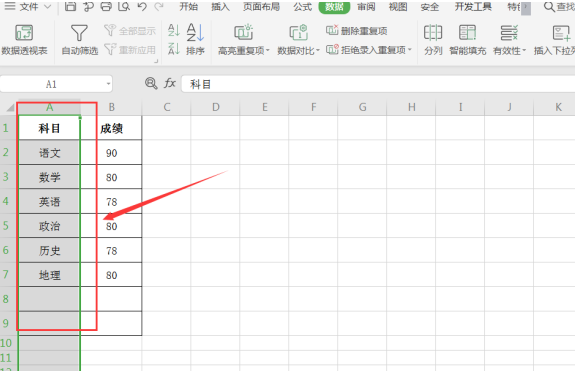Select column D header
The image size is (575, 371).
pyautogui.click(x=216, y=107)
